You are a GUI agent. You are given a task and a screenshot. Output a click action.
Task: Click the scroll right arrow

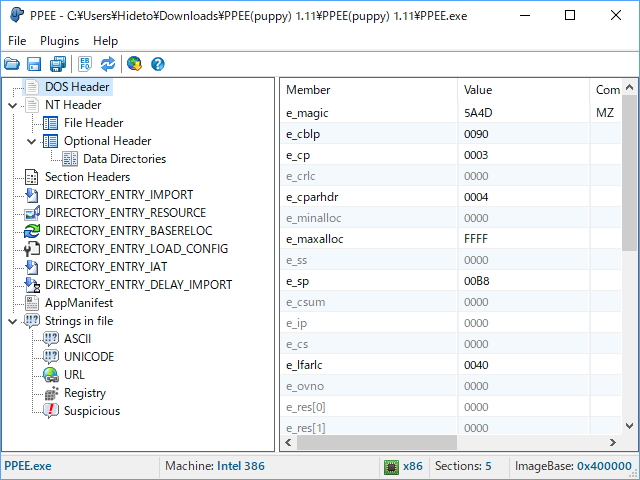coord(613,442)
